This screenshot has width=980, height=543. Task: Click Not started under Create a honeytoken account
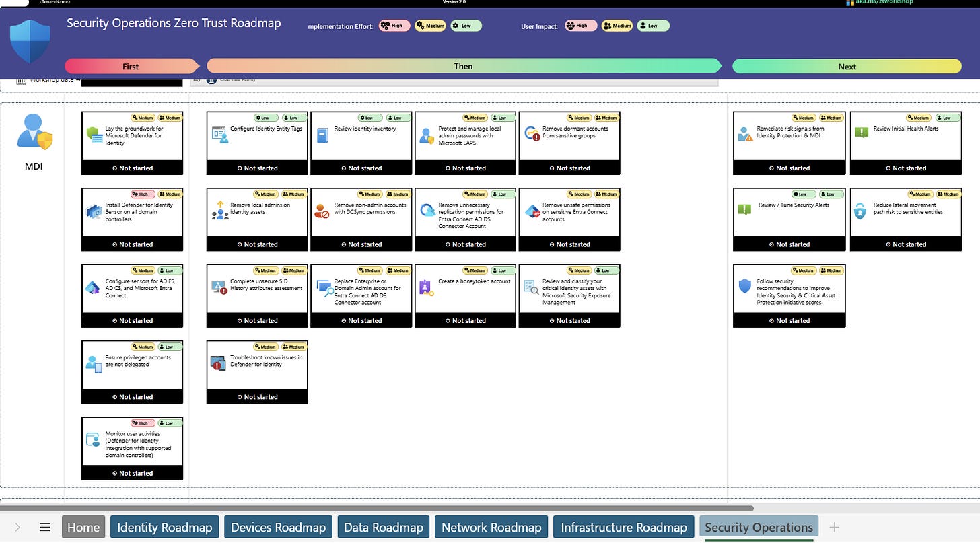point(466,321)
